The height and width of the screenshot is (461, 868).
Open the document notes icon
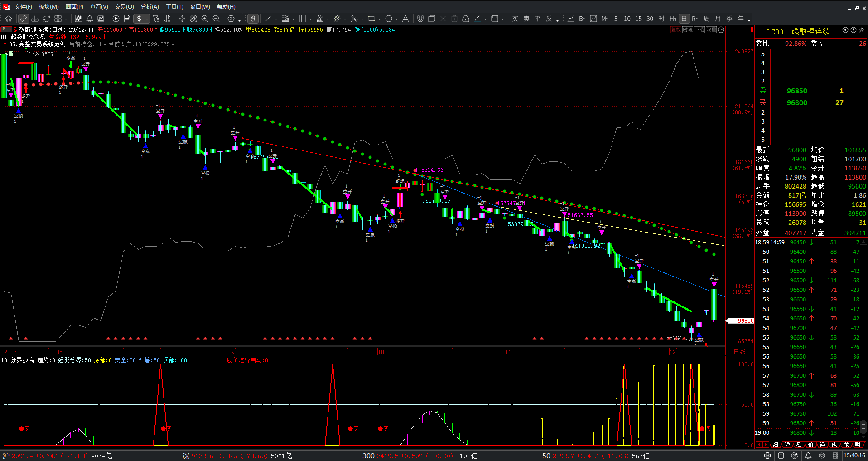click(x=127, y=19)
